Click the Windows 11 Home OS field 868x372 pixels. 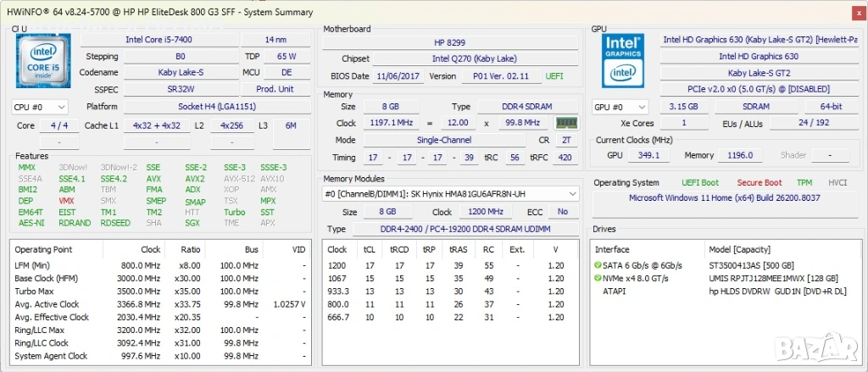725,197
